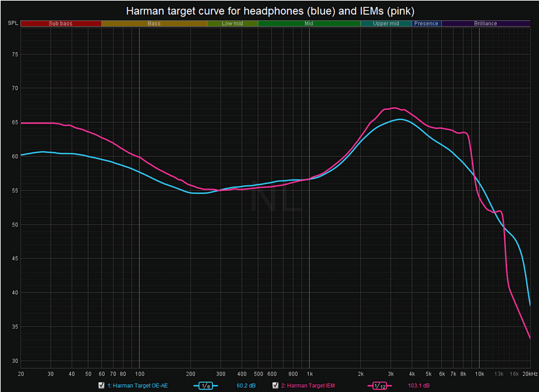Screen dimensions: 539x392
Task: Click the SPL axis label
Action: click(13, 24)
